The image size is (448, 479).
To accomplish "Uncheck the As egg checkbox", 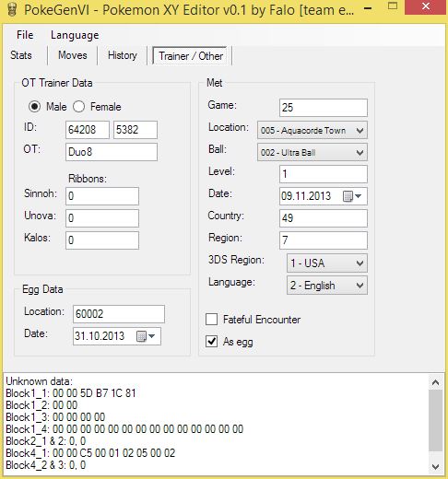I will (211, 342).
